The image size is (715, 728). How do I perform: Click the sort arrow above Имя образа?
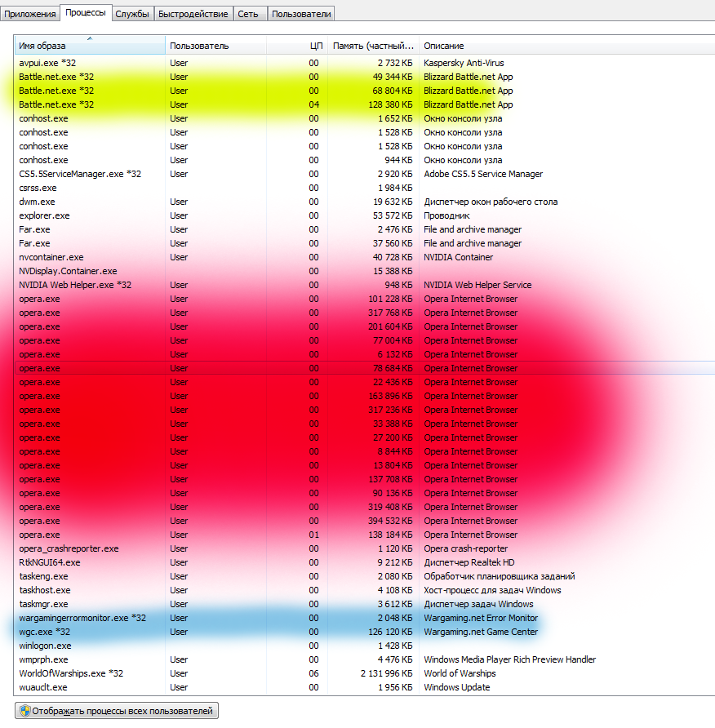[x=90, y=38]
